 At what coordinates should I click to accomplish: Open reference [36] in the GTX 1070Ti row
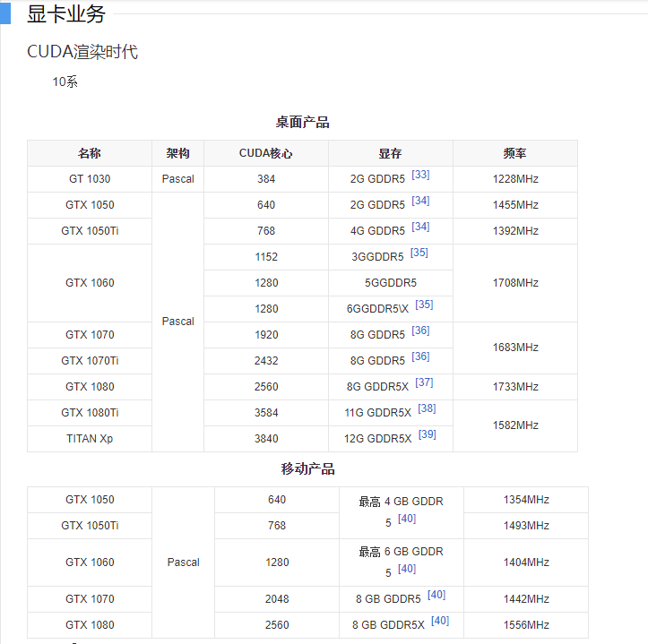420,356
